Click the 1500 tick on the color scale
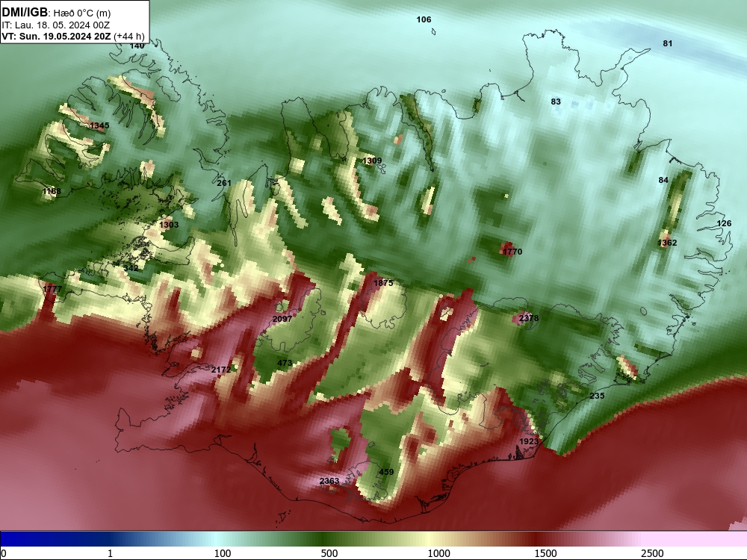747x560 pixels. pyautogui.click(x=545, y=553)
